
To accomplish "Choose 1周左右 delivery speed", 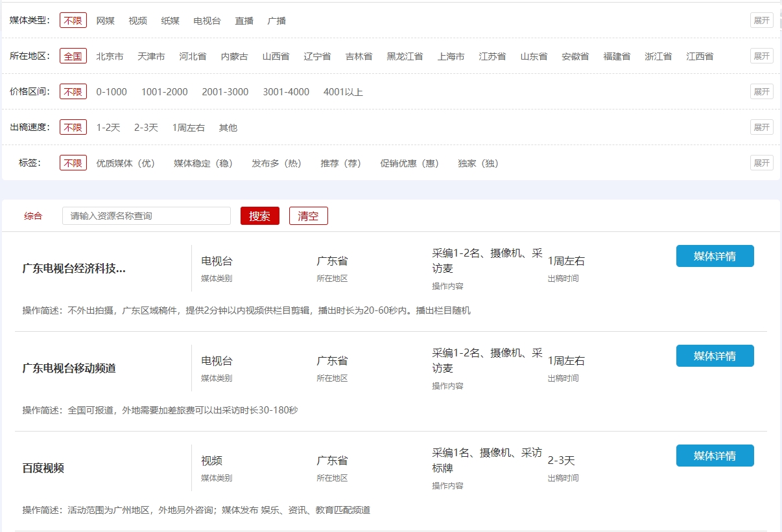I will [x=188, y=128].
